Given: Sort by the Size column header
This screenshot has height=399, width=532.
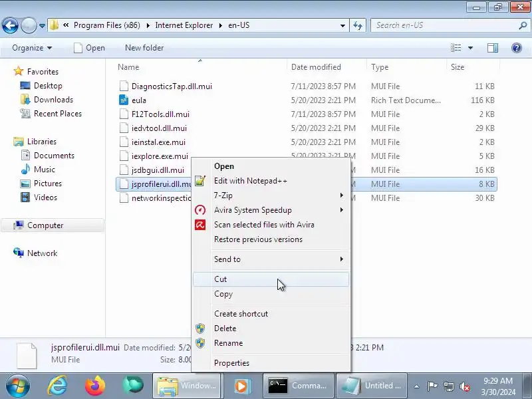Looking at the screenshot, I should click(x=473, y=67).
